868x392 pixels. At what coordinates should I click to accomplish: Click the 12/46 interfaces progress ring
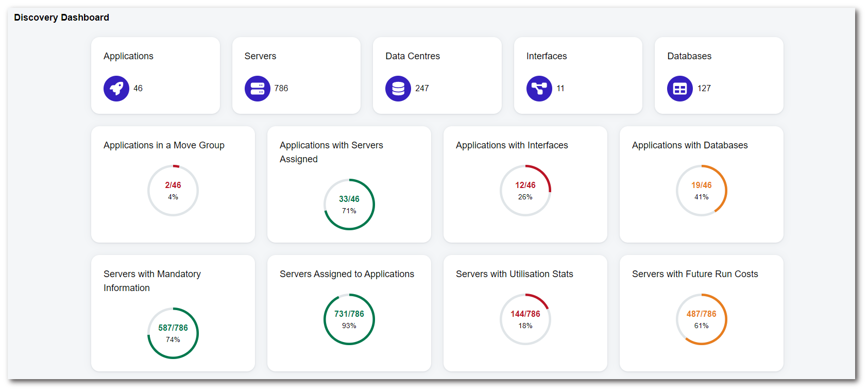point(525,191)
